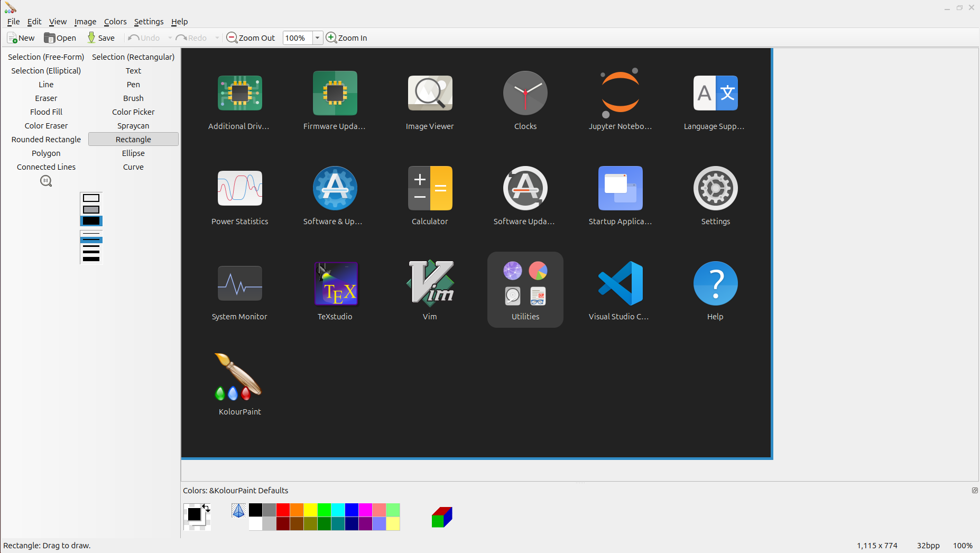Viewport: 980px width, 553px height.
Task: Select the Rounded Rectangle tool
Action: (x=46, y=140)
